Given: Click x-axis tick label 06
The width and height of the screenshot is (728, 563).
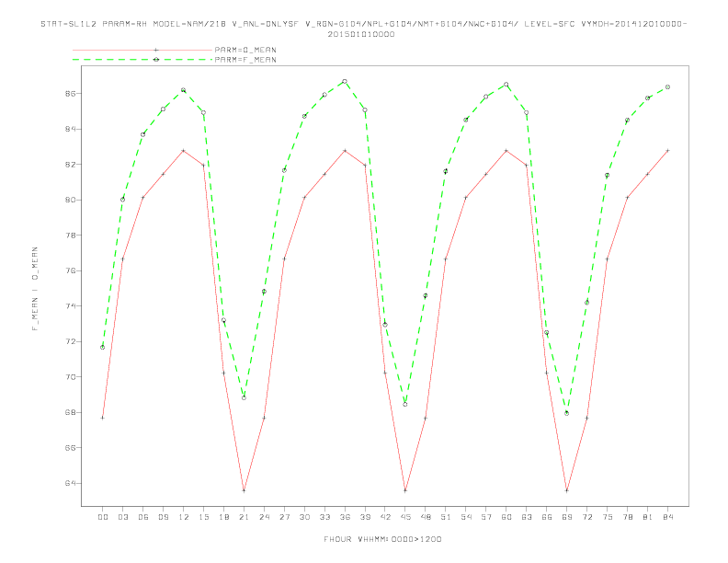Looking at the screenshot, I should click(x=143, y=517).
